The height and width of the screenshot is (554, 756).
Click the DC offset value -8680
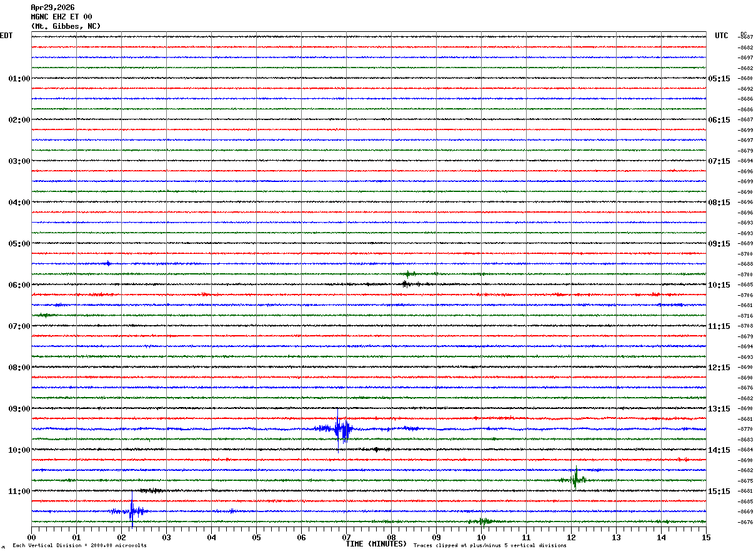(746, 79)
